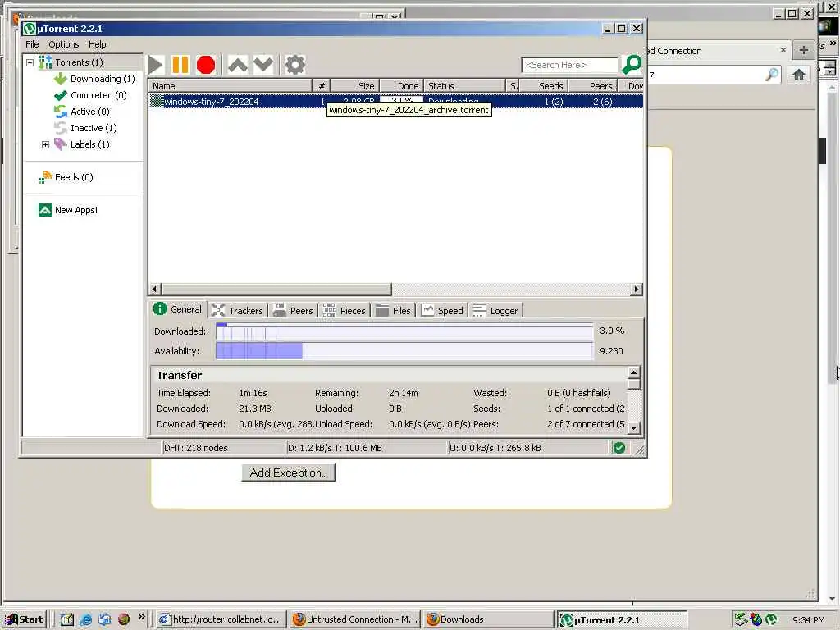This screenshot has width=840, height=630.
Task: Switch to Untrusted Connection taskbar window
Action: 355,619
